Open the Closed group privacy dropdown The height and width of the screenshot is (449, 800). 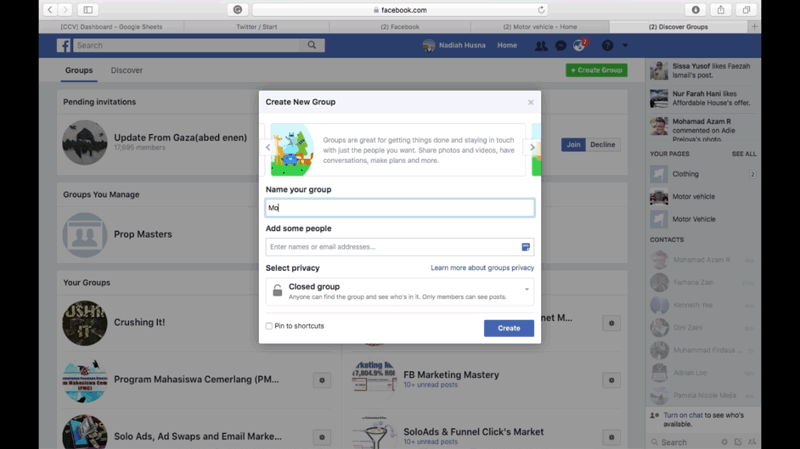point(400,291)
